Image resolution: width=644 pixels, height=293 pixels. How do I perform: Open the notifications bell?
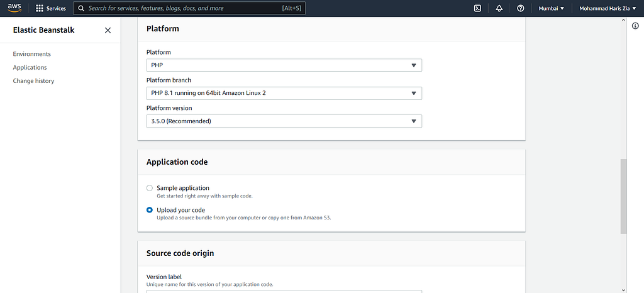click(499, 8)
